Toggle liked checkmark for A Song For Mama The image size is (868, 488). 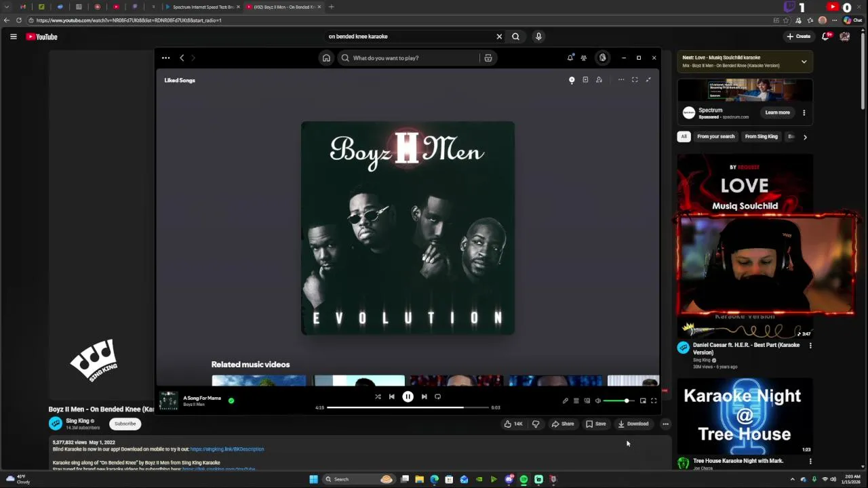click(231, 401)
